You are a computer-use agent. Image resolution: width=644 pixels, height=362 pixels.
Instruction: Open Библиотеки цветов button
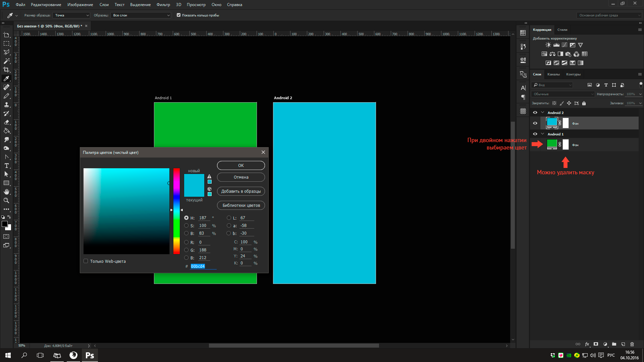coord(241,205)
